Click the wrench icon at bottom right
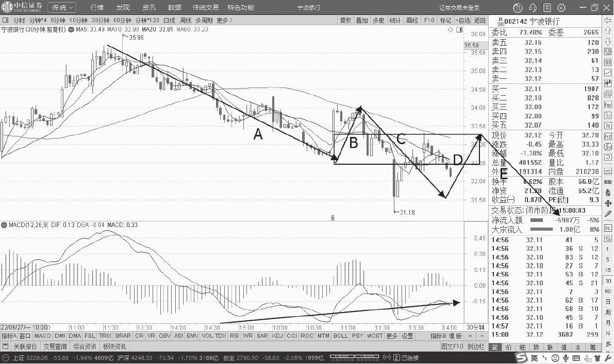This screenshot has height=364, width=614. [x=608, y=358]
